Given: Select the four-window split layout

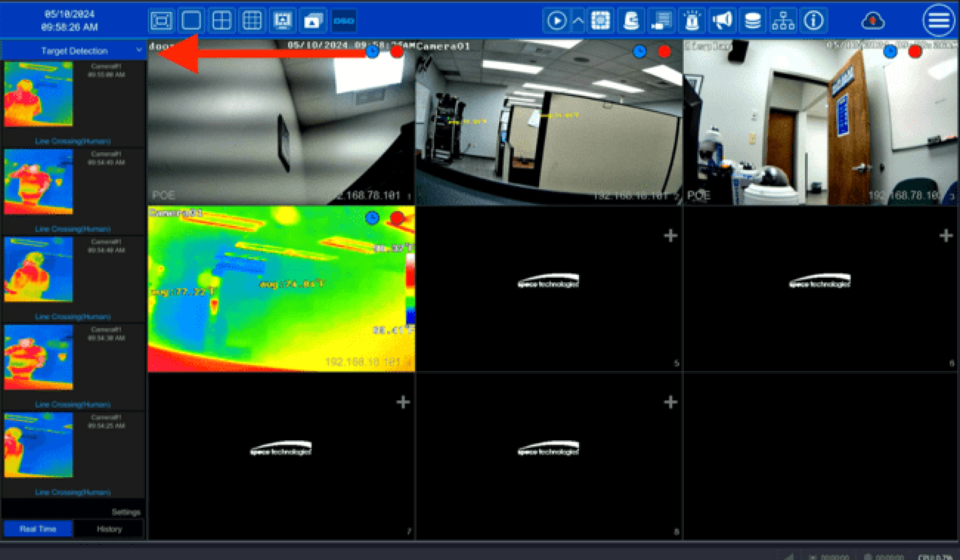Looking at the screenshot, I should tap(222, 21).
